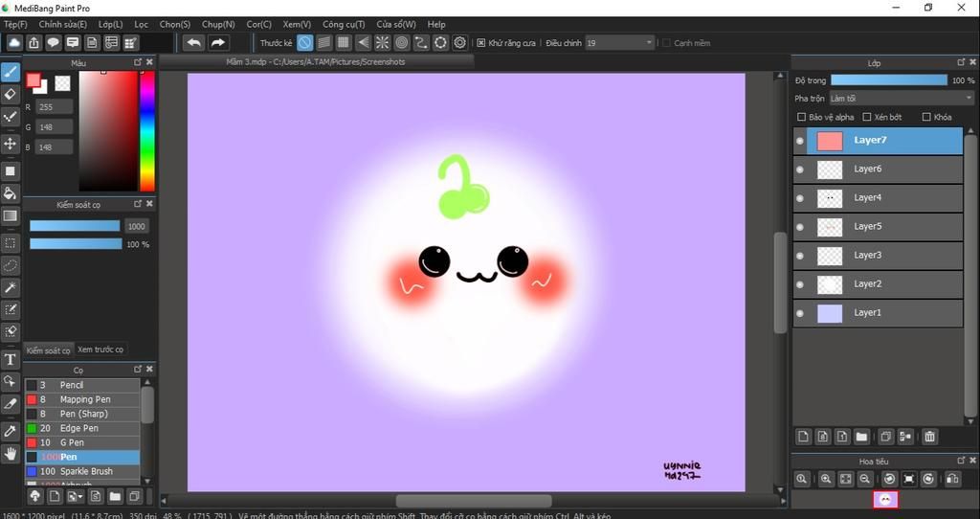
Task: Select the Sparkle Brush
Action: click(82, 471)
